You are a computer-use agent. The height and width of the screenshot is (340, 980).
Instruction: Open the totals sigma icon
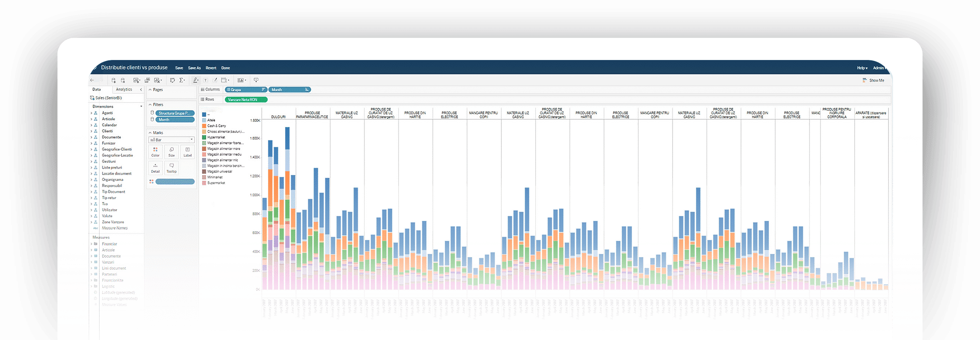(182, 80)
